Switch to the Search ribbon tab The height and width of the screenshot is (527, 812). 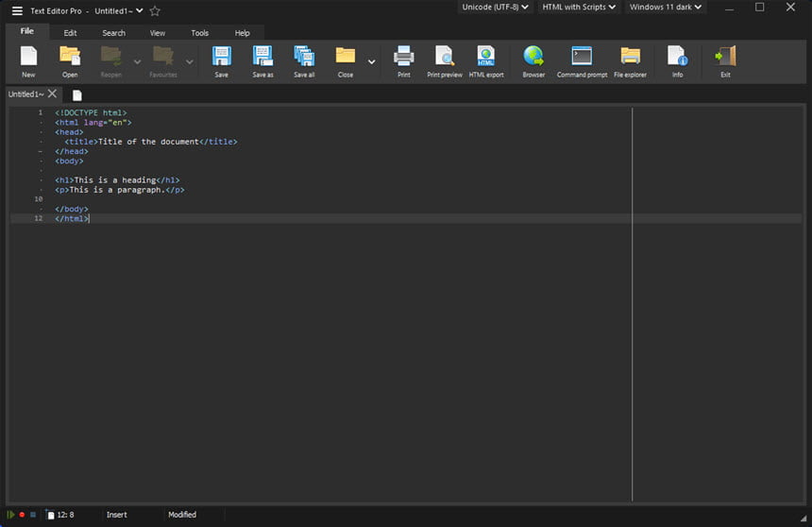(113, 33)
